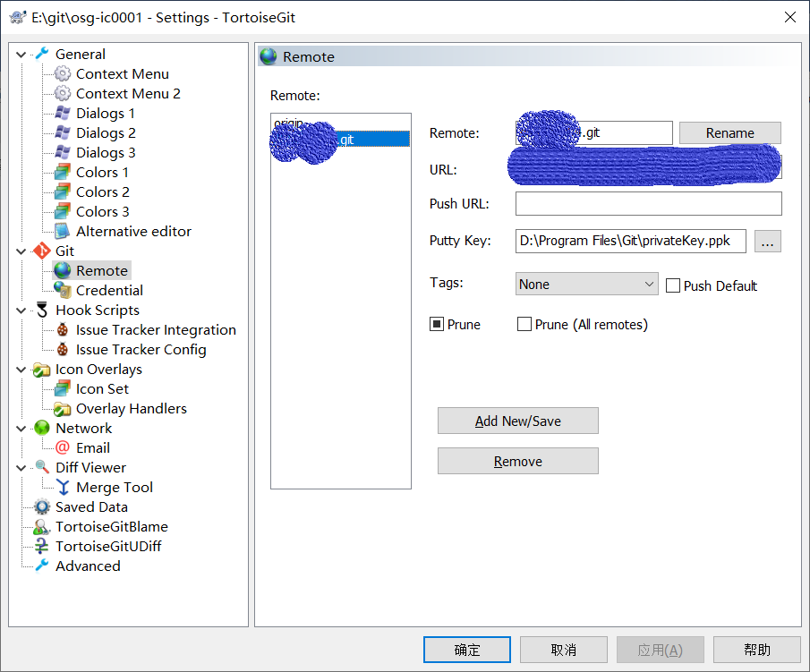Collapse the Hook Scripts section

pos(20,310)
